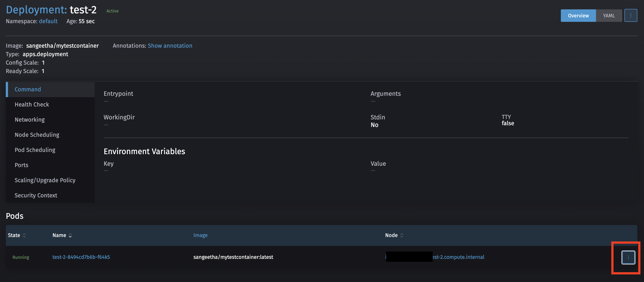Click Show annotation link
Screen dimensions: 644x282
[x=170, y=46]
